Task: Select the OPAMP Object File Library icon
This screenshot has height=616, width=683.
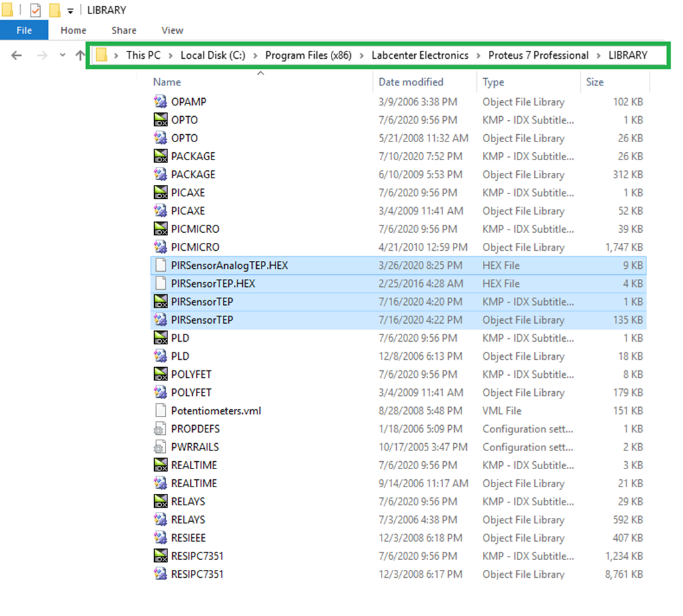Action: point(160,102)
